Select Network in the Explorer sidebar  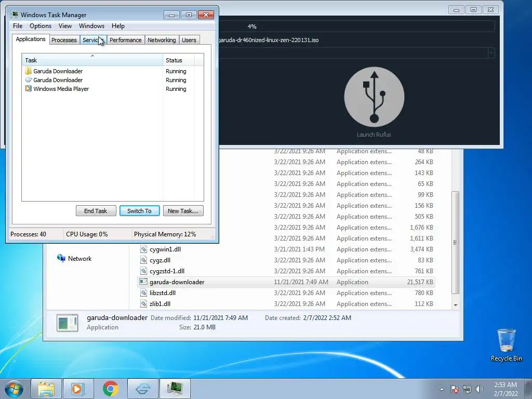click(74, 259)
